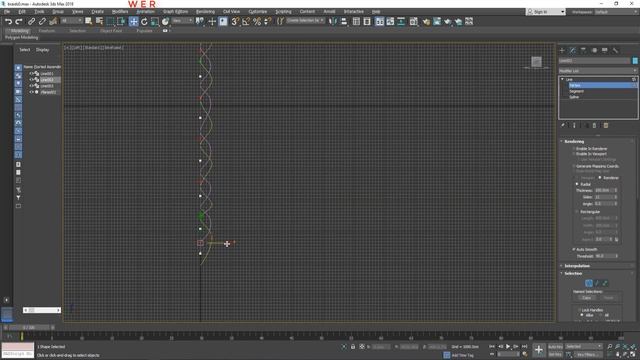Click the Copy named selection button
This screenshot has height=360, width=640.
coord(587,298)
